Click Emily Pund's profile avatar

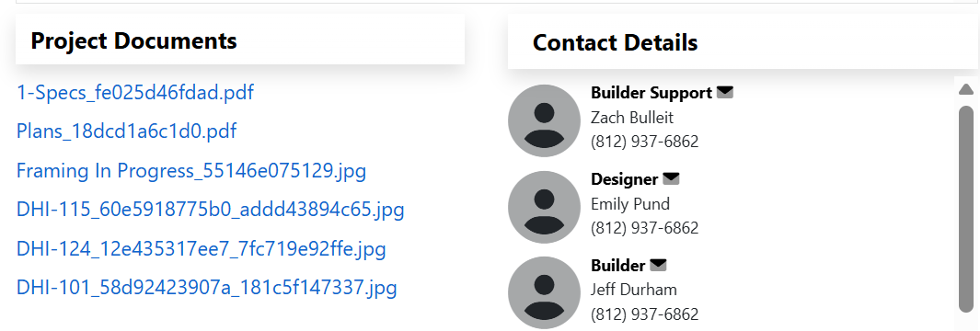545,207
